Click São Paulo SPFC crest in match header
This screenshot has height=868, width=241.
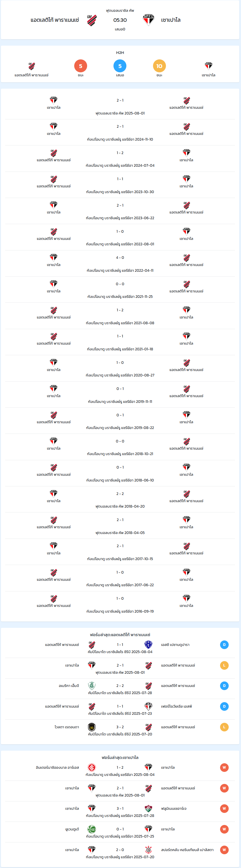pyautogui.click(x=148, y=20)
